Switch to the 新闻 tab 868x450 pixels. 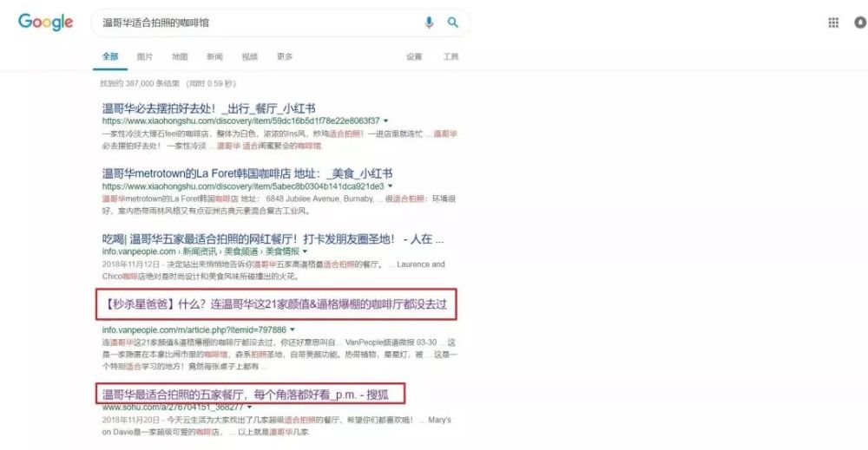coord(214,56)
